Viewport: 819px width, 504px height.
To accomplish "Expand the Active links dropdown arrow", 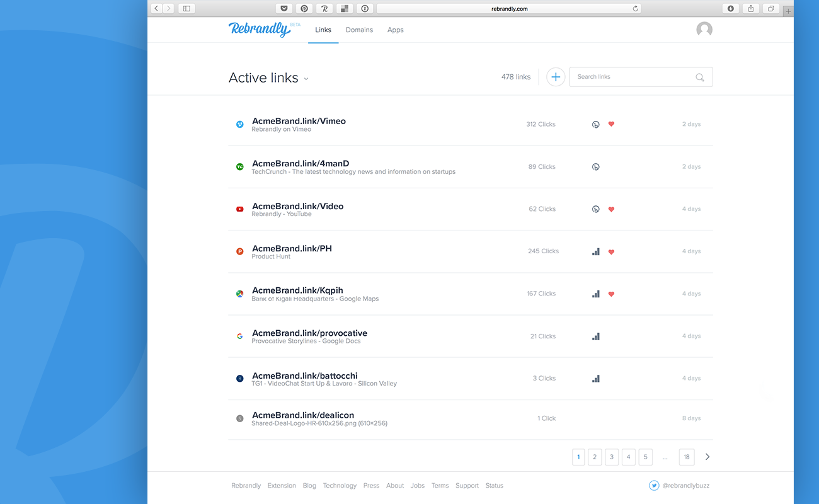I will [x=306, y=79].
